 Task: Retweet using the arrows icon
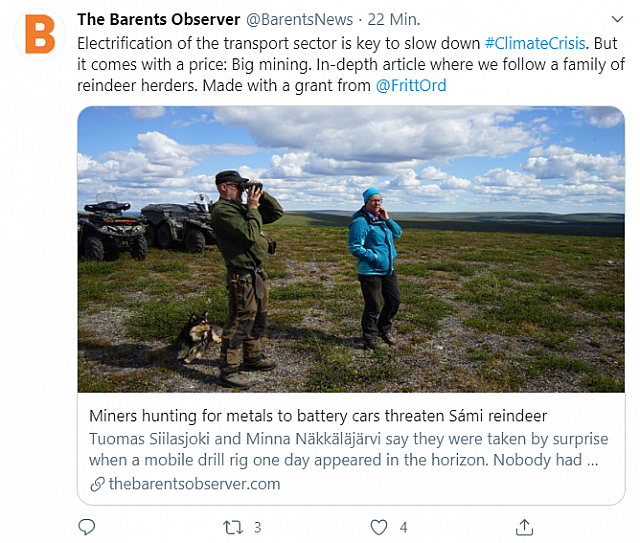[x=233, y=527]
